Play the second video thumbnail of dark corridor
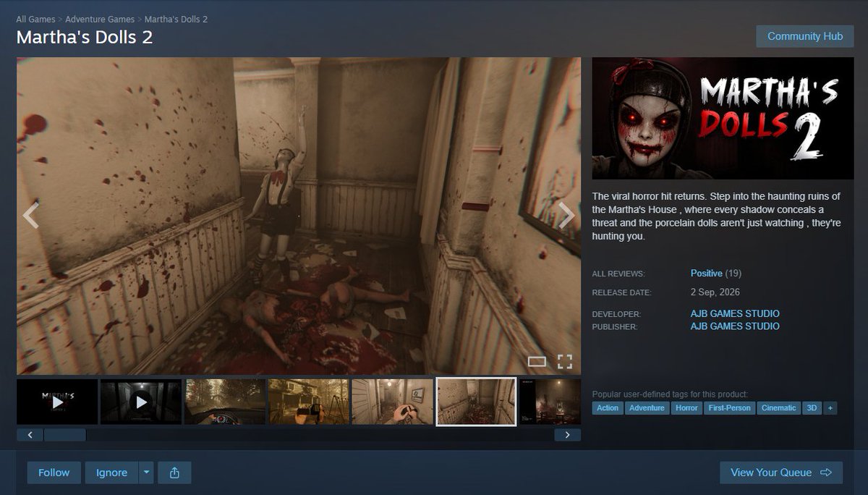Viewport: 868px width, 495px height. click(x=141, y=402)
